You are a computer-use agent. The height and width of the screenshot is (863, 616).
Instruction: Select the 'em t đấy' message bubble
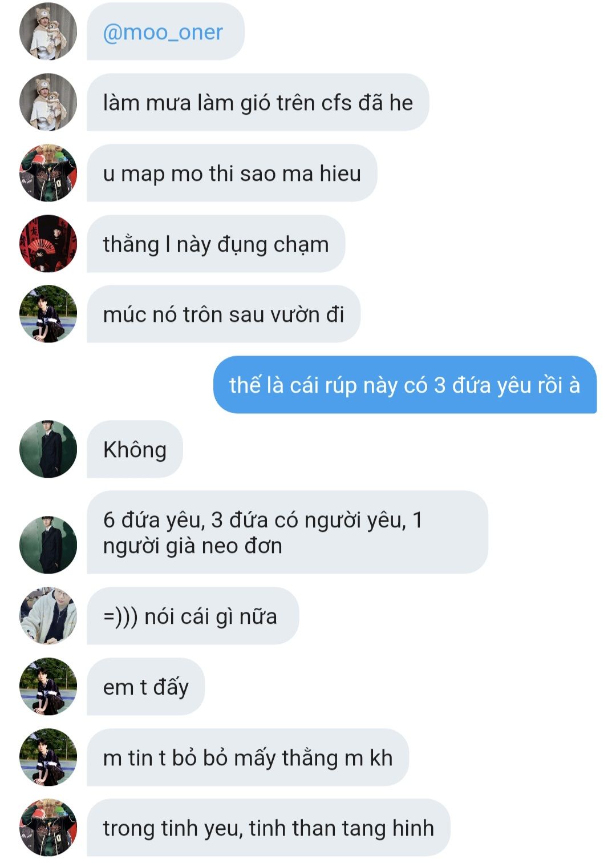pyautogui.click(x=145, y=687)
